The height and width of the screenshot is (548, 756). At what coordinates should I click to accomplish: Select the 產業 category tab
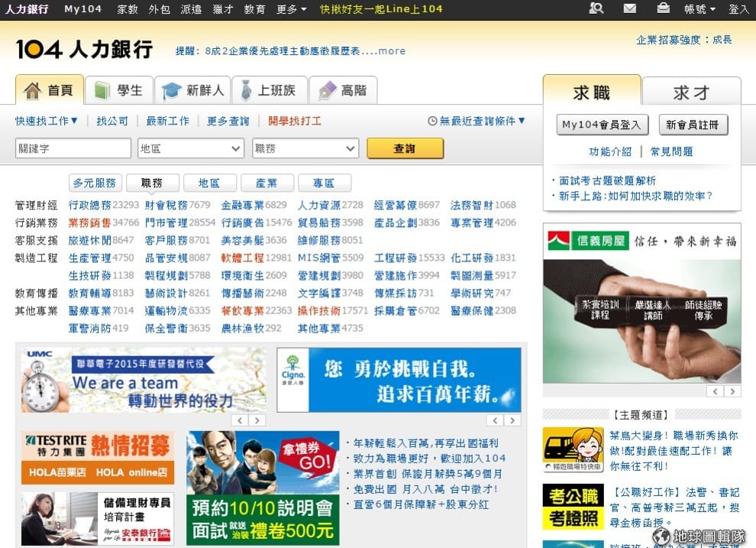click(267, 183)
